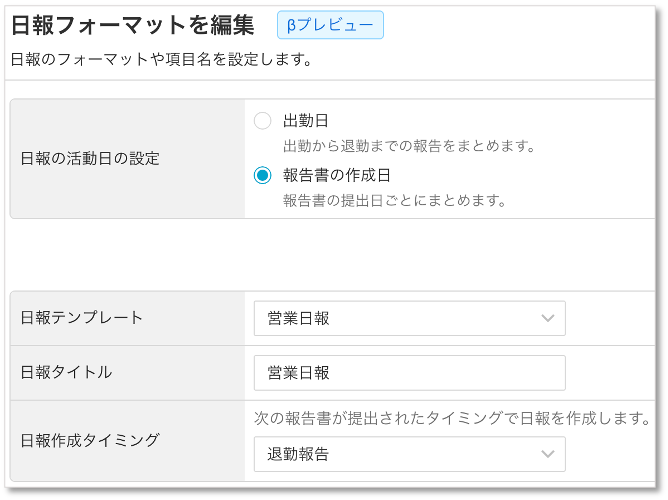Click the 出勤日 option label text

305,121
